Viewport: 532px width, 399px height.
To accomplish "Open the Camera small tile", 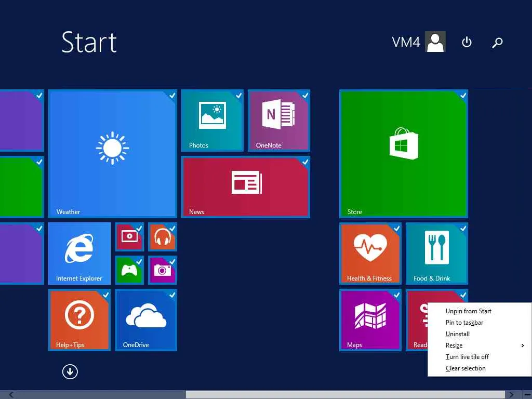I will [163, 270].
